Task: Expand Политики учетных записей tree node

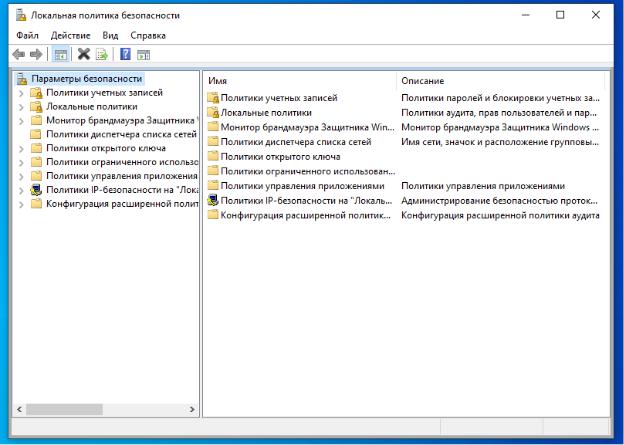Action: point(21,93)
